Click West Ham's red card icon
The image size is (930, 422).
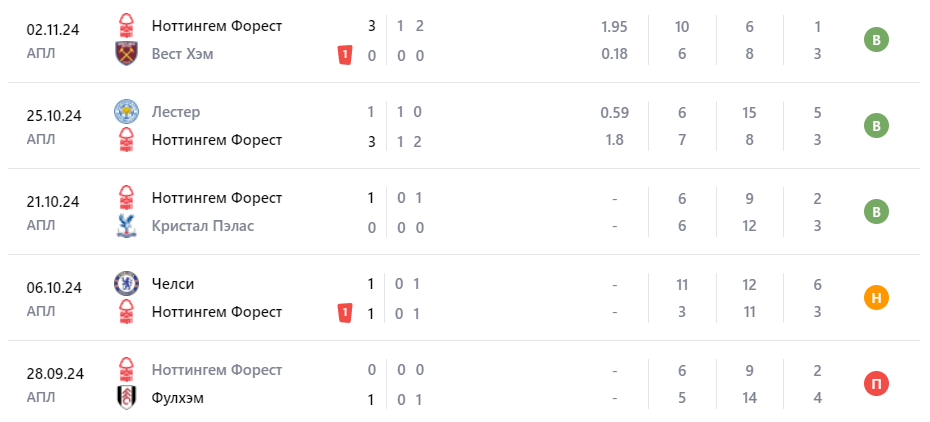tap(345, 55)
